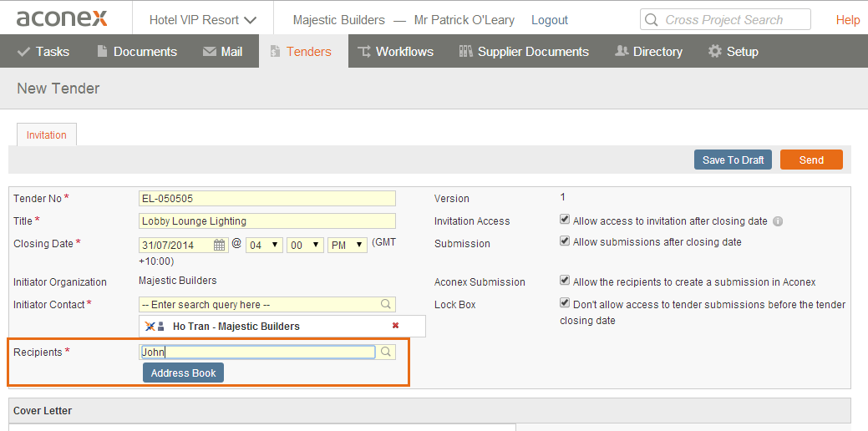Disable the Lock Box checkbox
The image size is (868, 431).
(565, 302)
